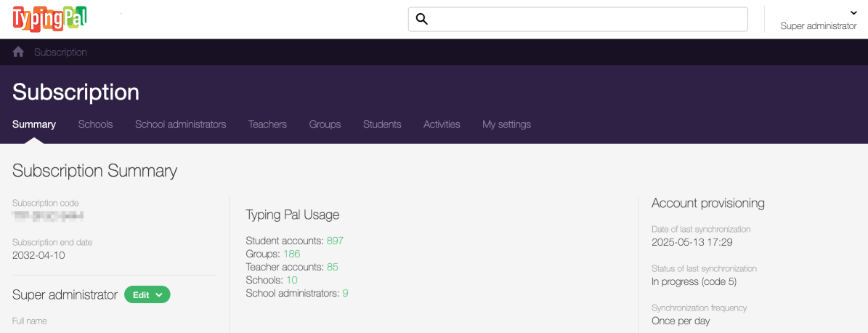Follow the 10 schools count link
Screen dimensions: 868x333
coord(292,280)
